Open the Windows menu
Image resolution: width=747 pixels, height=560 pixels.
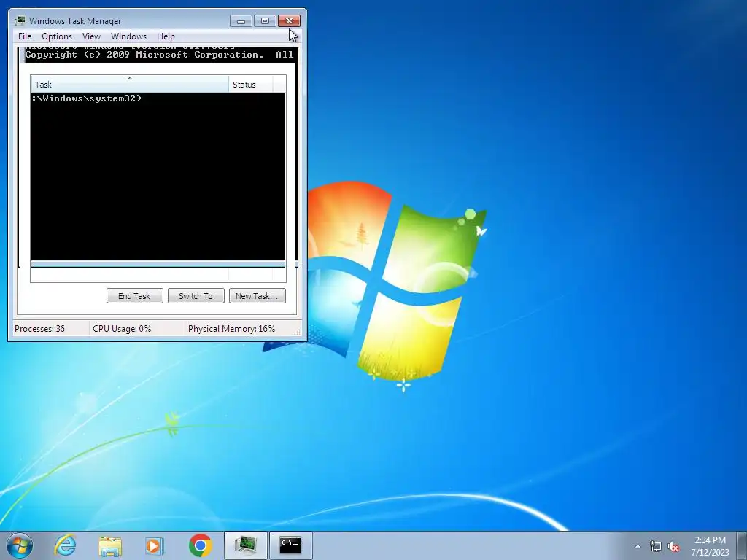click(128, 36)
